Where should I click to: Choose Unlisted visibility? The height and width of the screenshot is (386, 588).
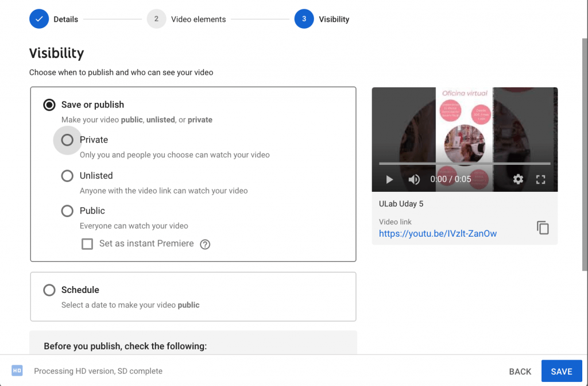point(67,176)
